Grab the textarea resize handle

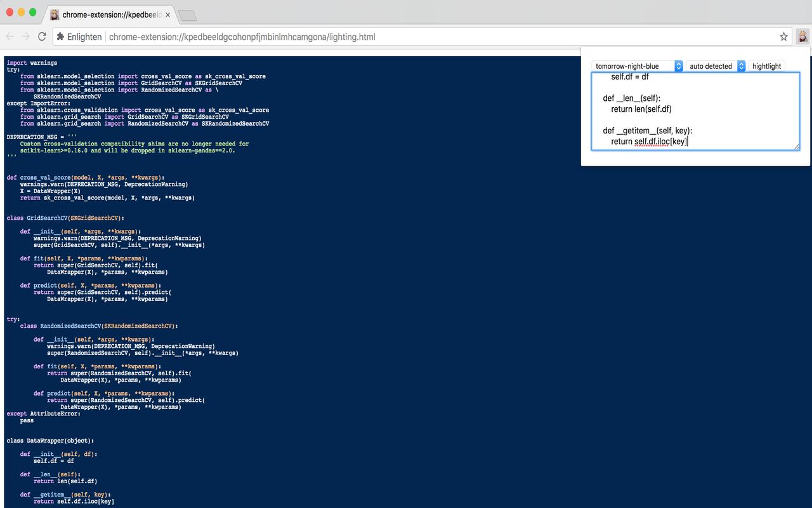tap(796, 147)
